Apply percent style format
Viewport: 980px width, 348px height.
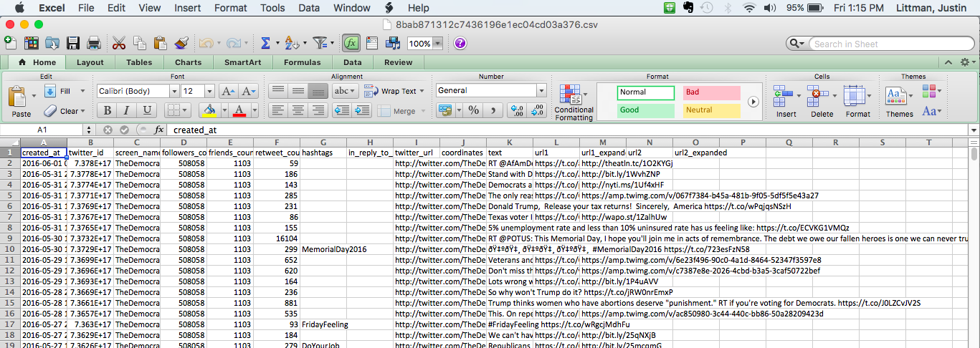(474, 110)
